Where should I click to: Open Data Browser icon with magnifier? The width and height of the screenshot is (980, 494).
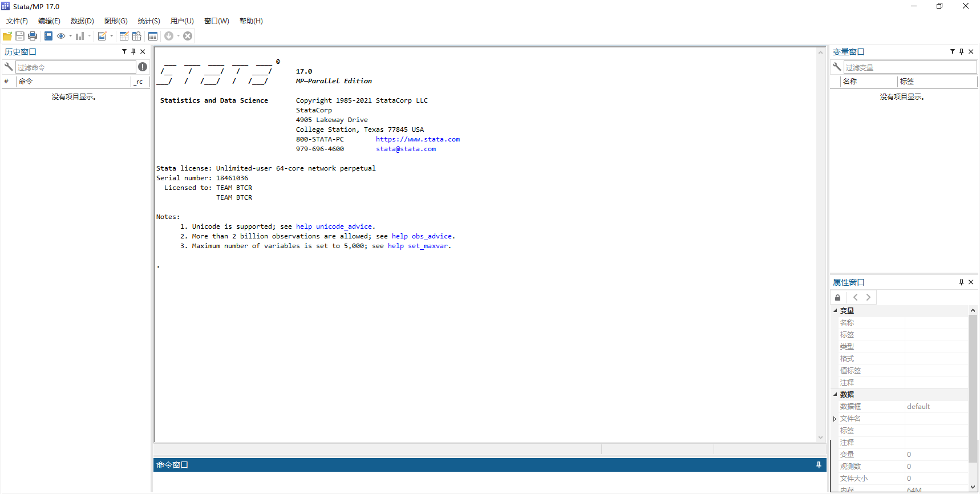(137, 36)
